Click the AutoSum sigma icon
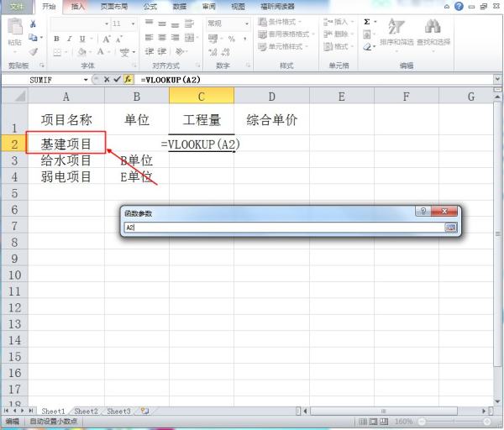This screenshot has height=430, width=504. tap(367, 22)
